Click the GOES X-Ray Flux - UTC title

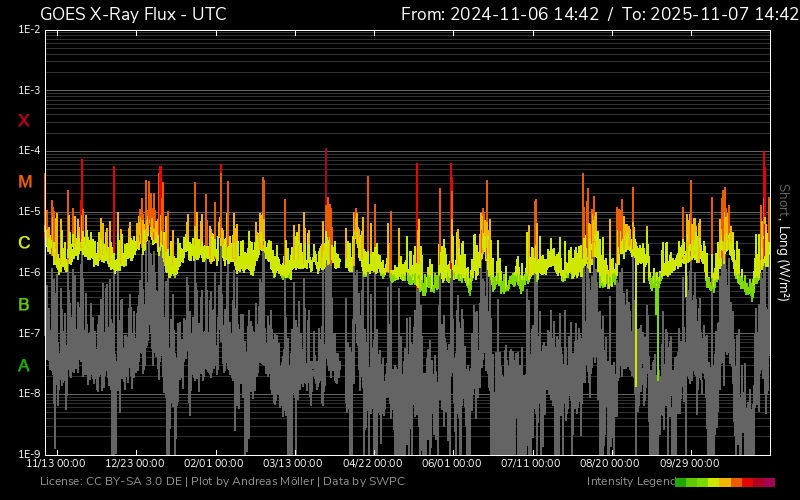(x=133, y=14)
